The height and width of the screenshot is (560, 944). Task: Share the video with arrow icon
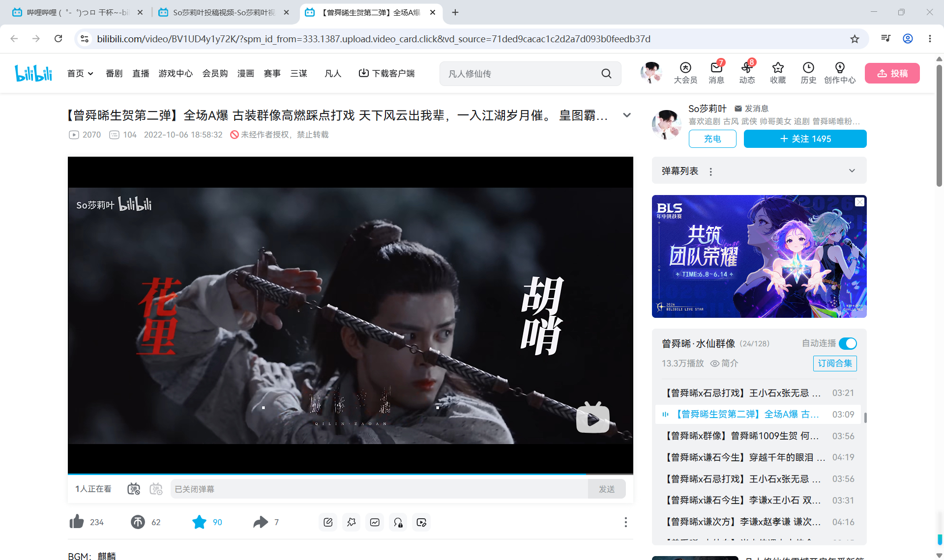[261, 522]
